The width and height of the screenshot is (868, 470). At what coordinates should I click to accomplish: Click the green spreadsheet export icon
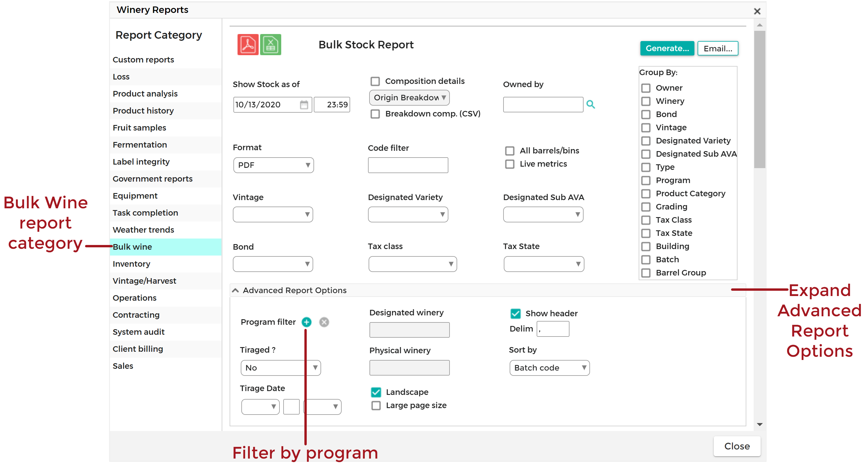pyautogui.click(x=271, y=45)
